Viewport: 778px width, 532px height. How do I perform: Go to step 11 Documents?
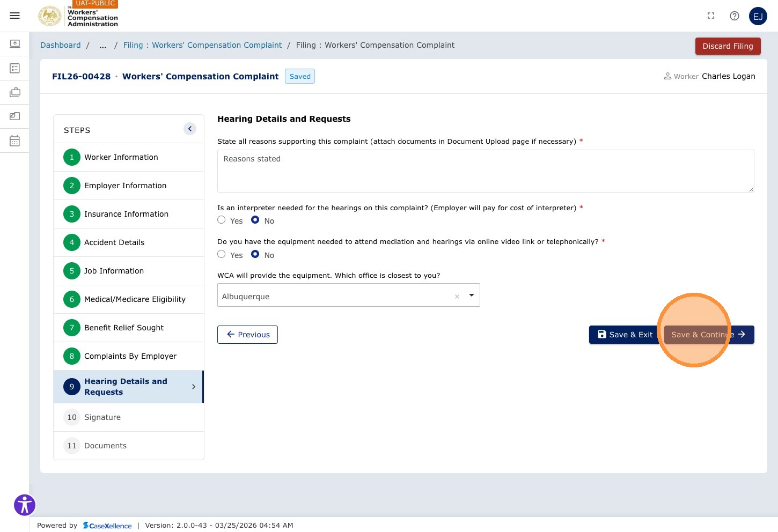coord(129,446)
